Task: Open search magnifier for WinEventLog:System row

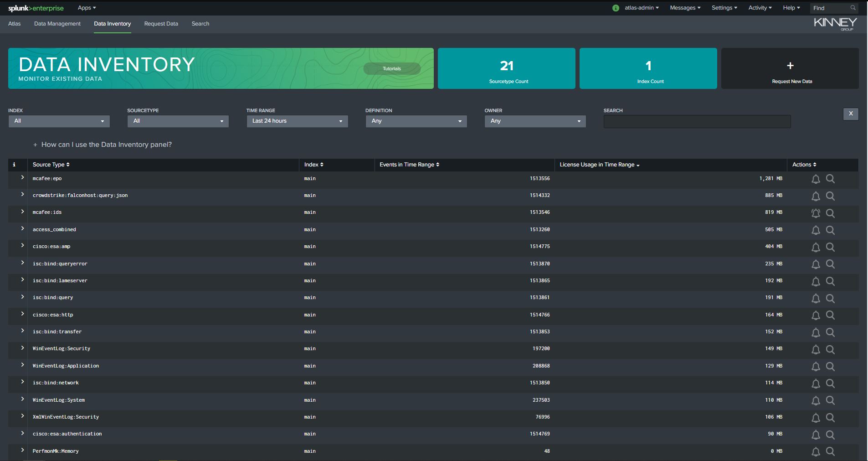Action: [830, 401]
